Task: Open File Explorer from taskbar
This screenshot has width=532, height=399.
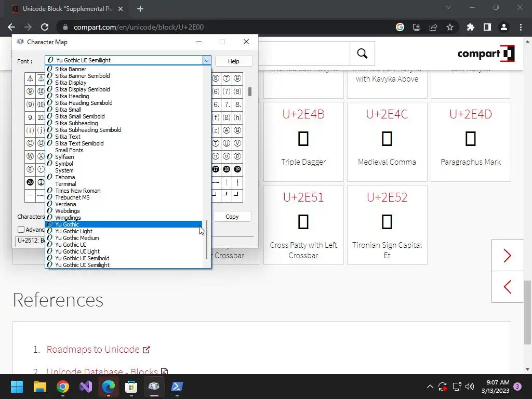Action: pos(39,387)
